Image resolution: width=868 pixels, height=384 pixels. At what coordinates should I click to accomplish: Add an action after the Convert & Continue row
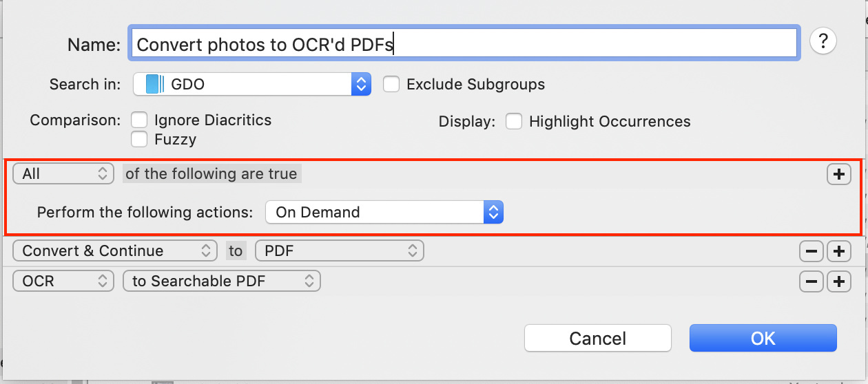coord(838,252)
